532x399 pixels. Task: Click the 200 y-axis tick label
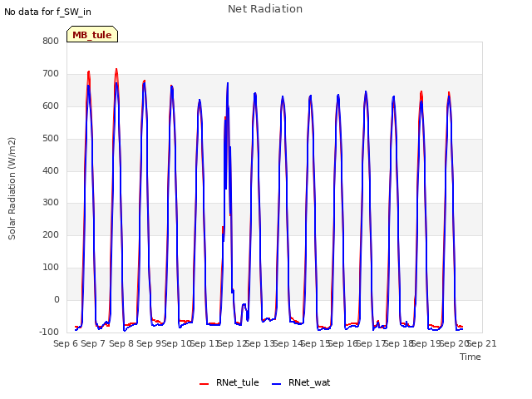click(51, 234)
